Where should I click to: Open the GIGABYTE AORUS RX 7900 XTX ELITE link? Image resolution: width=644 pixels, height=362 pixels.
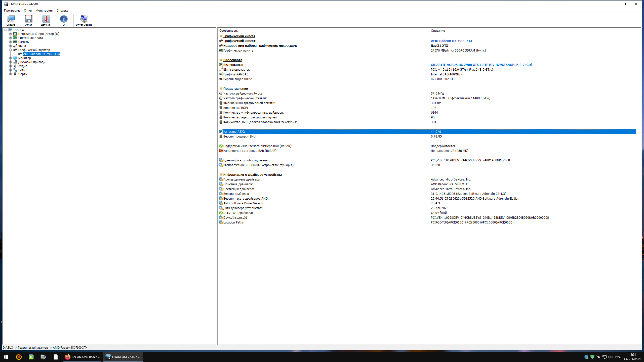[481, 65]
